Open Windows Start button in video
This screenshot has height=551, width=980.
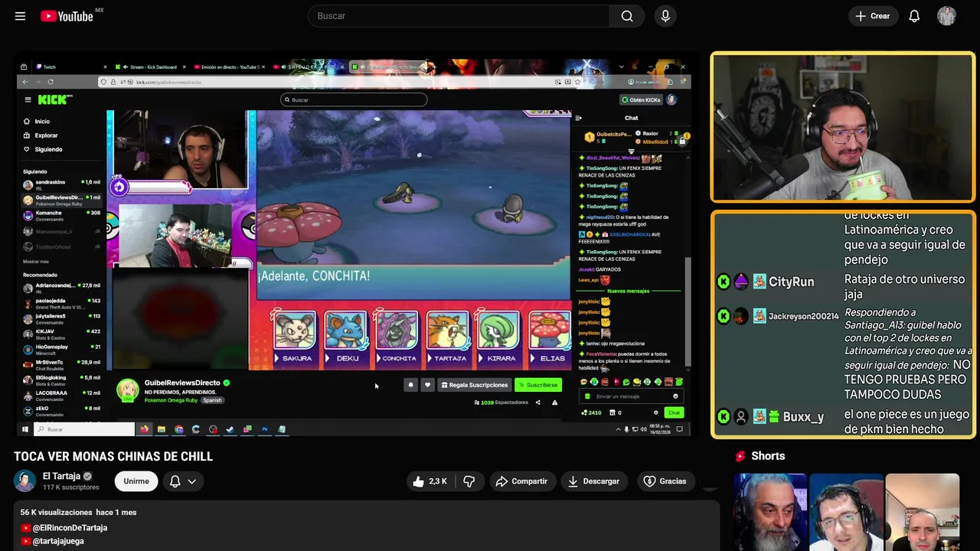coord(24,429)
